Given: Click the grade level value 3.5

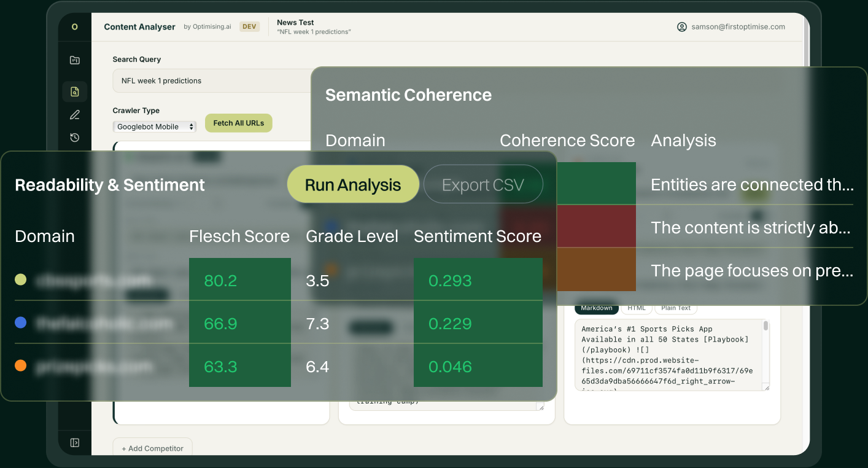Looking at the screenshot, I should coord(317,281).
